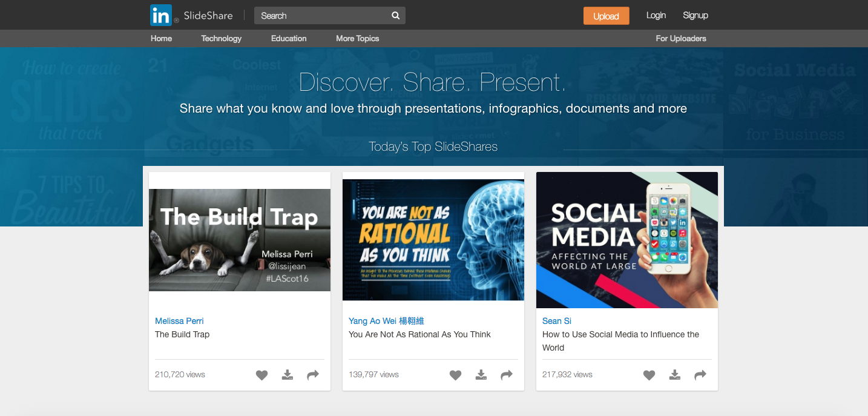868x416 pixels.
Task: Open the Education topic
Action: (x=289, y=38)
